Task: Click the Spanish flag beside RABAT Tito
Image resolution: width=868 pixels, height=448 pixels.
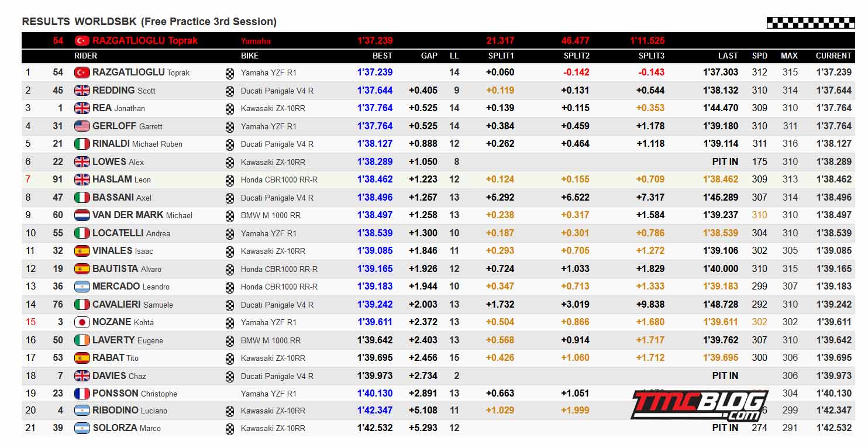Action: coord(82,358)
